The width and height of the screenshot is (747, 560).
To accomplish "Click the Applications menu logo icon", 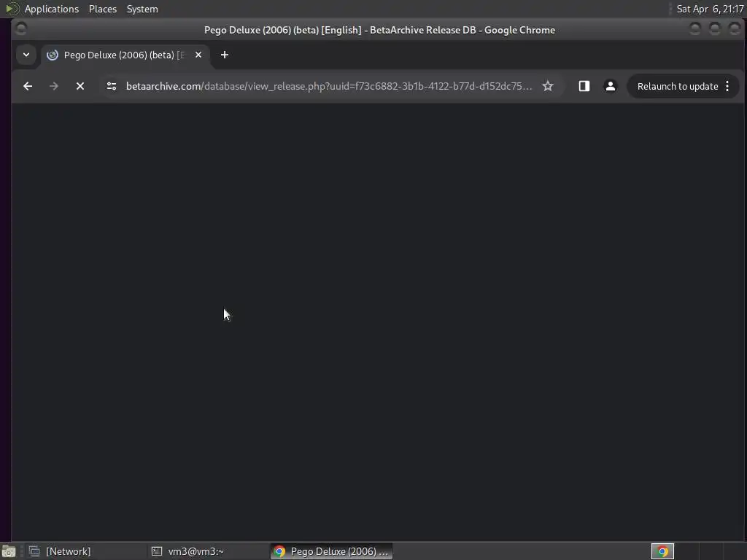I will (12, 9).
